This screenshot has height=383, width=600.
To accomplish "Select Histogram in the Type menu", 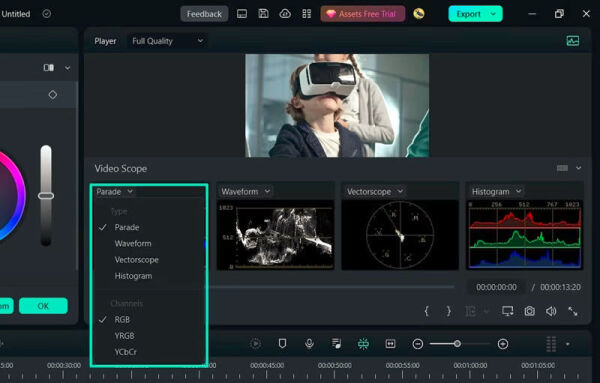I will pos(133,276).
